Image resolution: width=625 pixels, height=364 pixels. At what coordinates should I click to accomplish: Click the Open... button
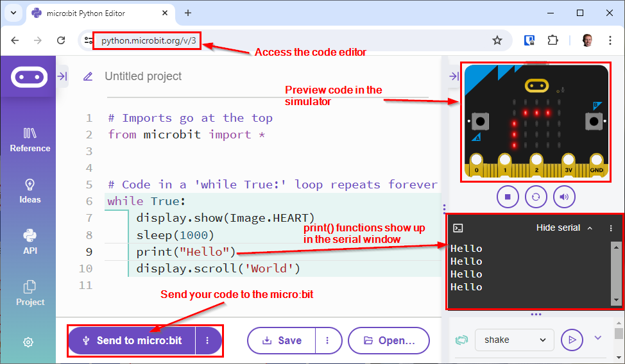[389, 340]
